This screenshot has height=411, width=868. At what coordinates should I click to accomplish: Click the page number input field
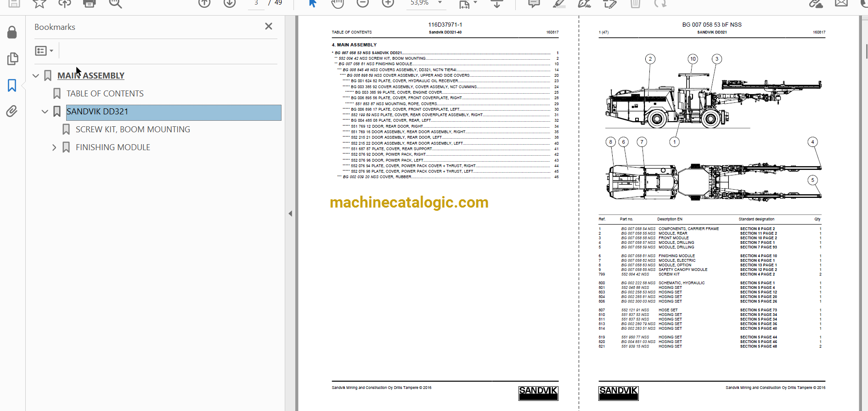(256, 4)
